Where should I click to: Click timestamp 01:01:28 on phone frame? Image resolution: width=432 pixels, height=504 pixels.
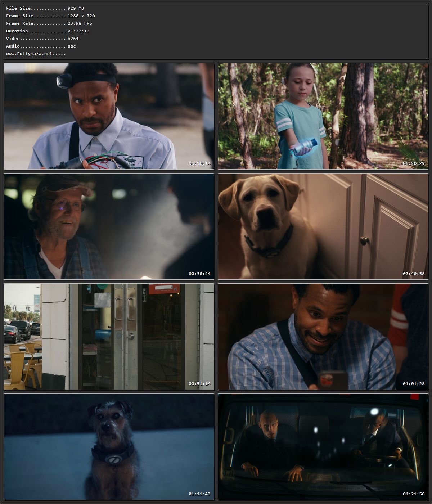[x=414, y=384]
